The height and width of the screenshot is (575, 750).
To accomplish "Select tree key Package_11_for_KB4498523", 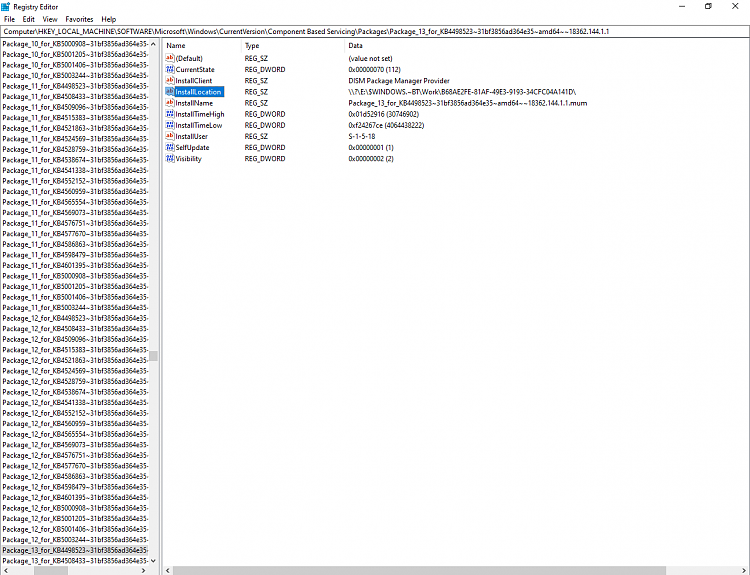I will click(75, 86).
